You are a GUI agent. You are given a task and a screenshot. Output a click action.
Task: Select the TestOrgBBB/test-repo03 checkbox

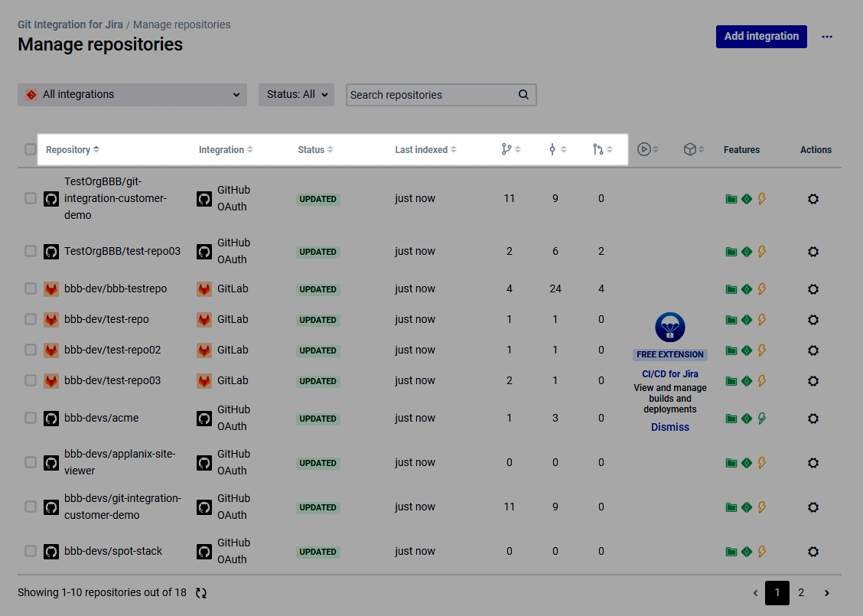pos(31,251)
